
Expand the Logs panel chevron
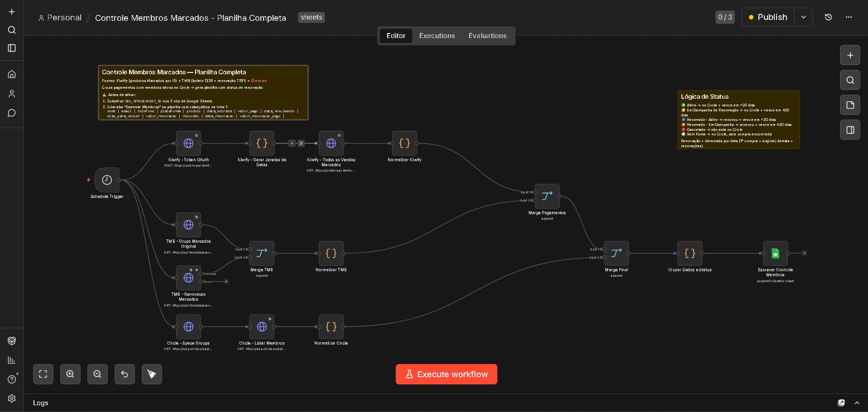point(857,403)
